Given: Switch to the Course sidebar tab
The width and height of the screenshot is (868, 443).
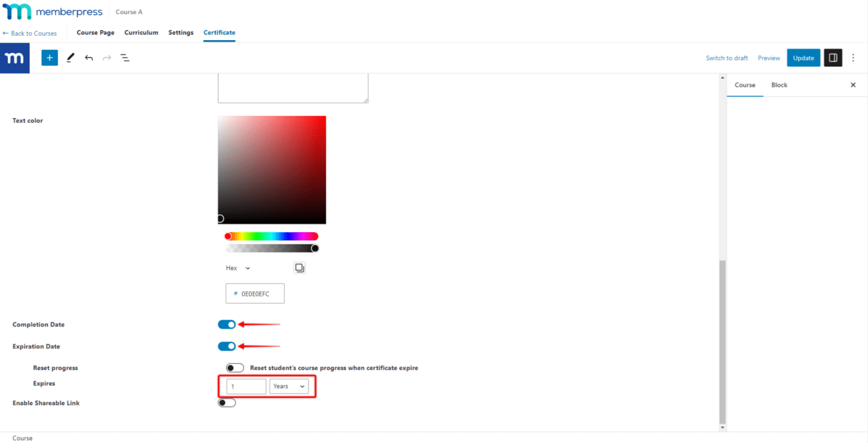Looking at the screenshot, I should pos(745,85).
